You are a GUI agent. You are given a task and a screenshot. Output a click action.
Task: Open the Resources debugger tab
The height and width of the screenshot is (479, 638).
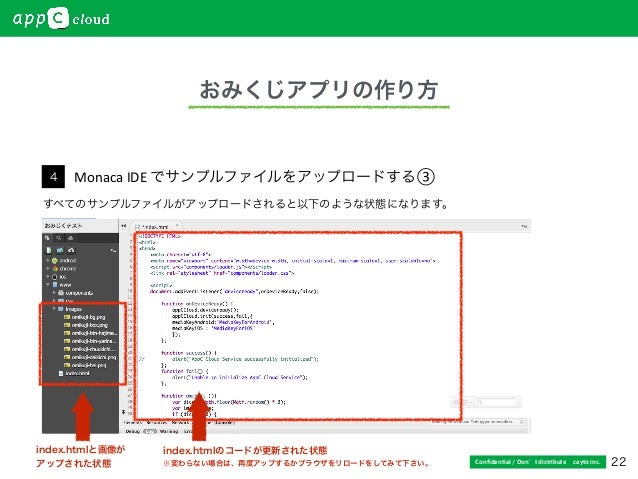coord(157,423)
